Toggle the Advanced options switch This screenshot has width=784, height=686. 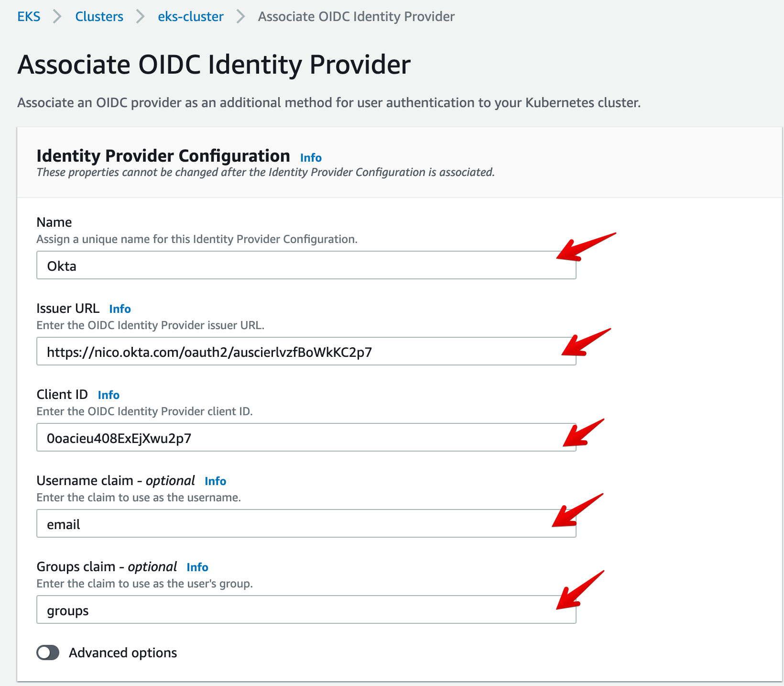point(48,653)
